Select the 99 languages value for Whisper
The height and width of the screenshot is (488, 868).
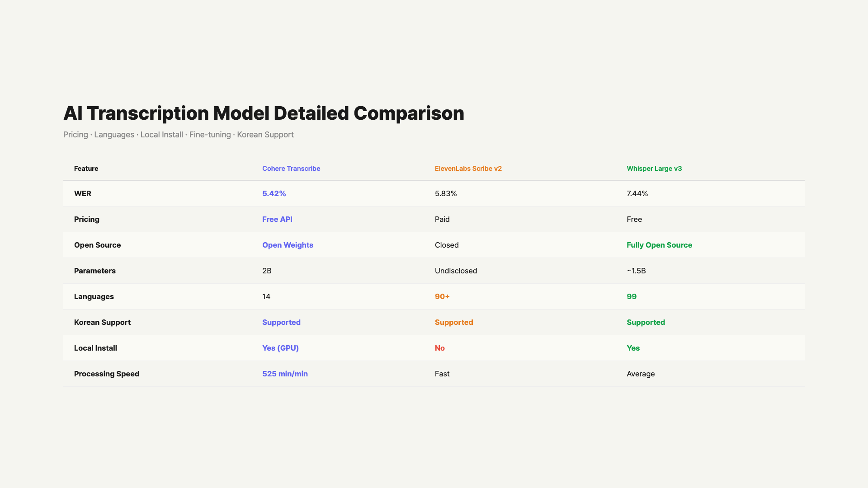pos(632,296)
